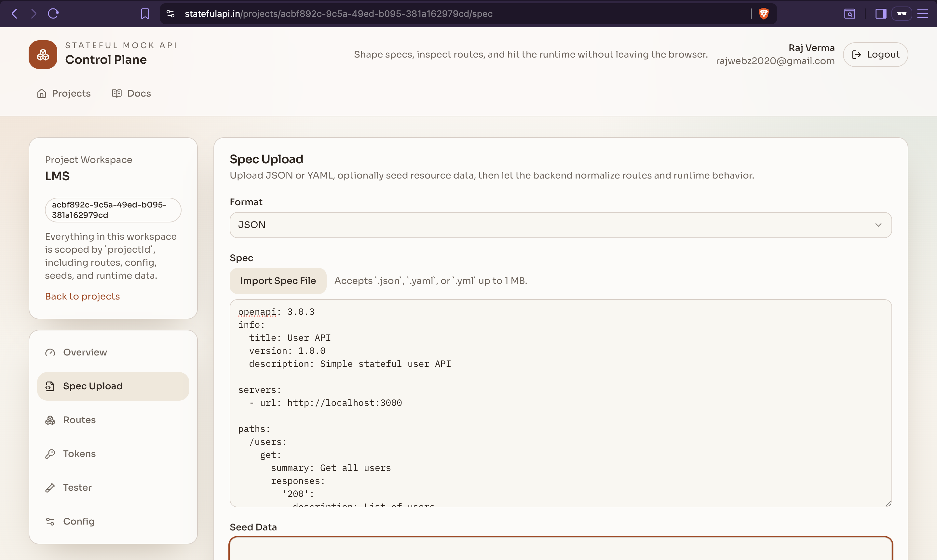The height and width of the screenshot is (560, 937).
Task: Navigate to the Projects section
Action: pyautogui.click(x=63, y=93)
